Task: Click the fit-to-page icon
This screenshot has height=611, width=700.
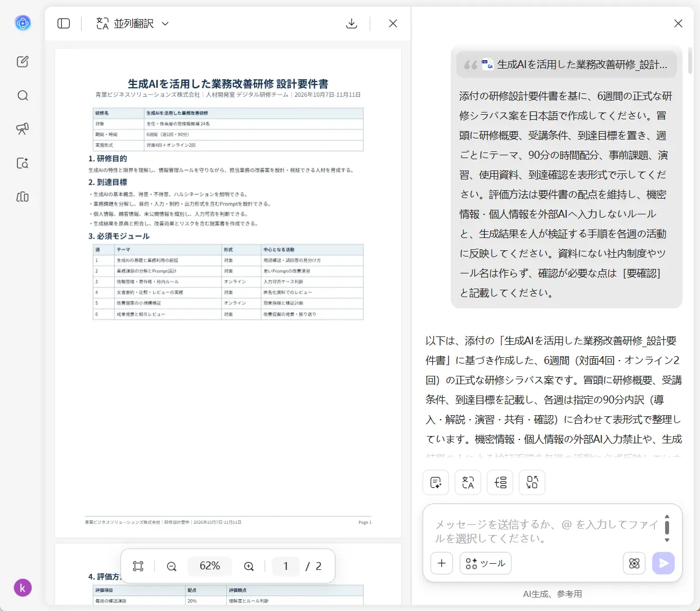Action: pyautogui.click(x=138, y=566)
